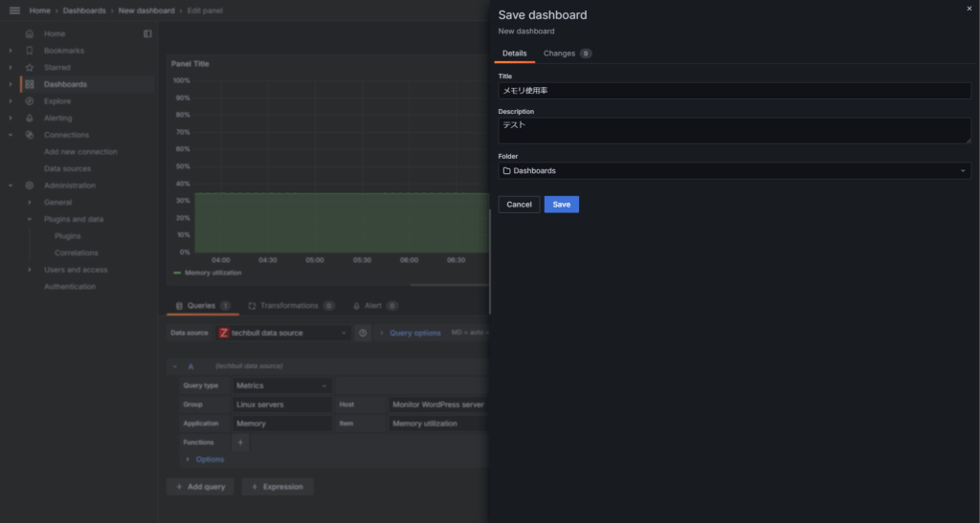Open the techbull data source selector

click(x=283, y=333)
